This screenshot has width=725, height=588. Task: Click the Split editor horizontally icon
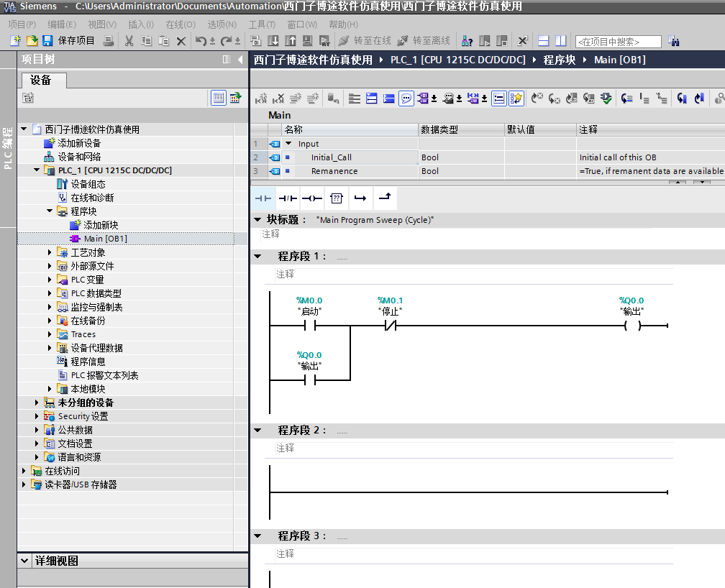[x=544, y=41]
